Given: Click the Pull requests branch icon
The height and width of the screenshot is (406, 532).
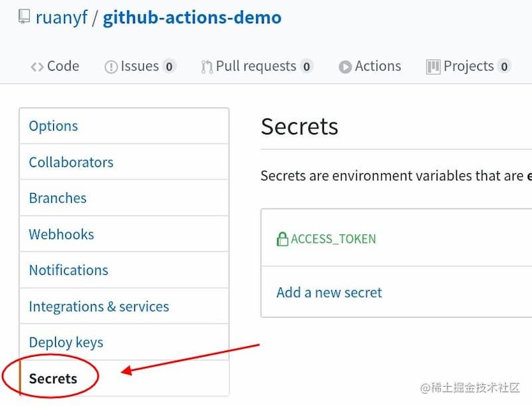Looking at the screenshot, I should pos(205,66).
